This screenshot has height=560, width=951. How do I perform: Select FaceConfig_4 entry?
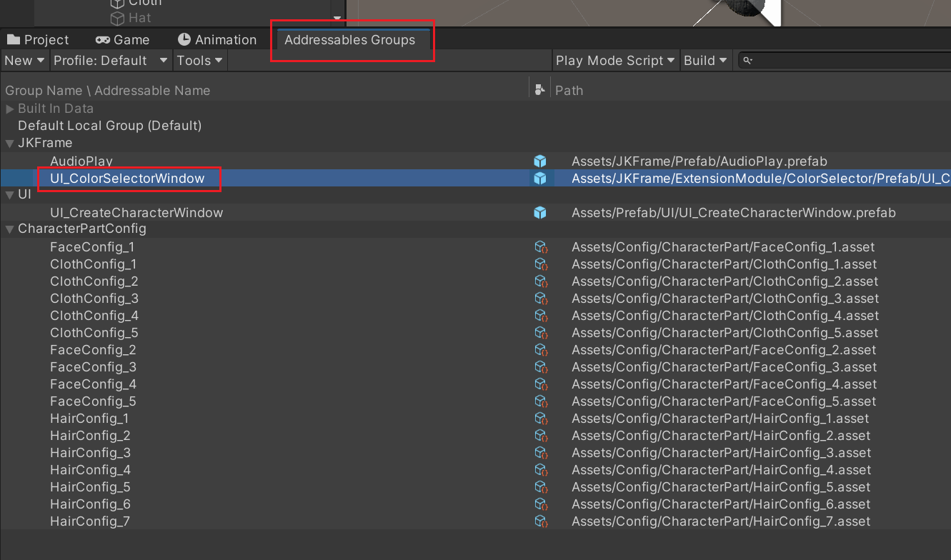tap(93, 384)
